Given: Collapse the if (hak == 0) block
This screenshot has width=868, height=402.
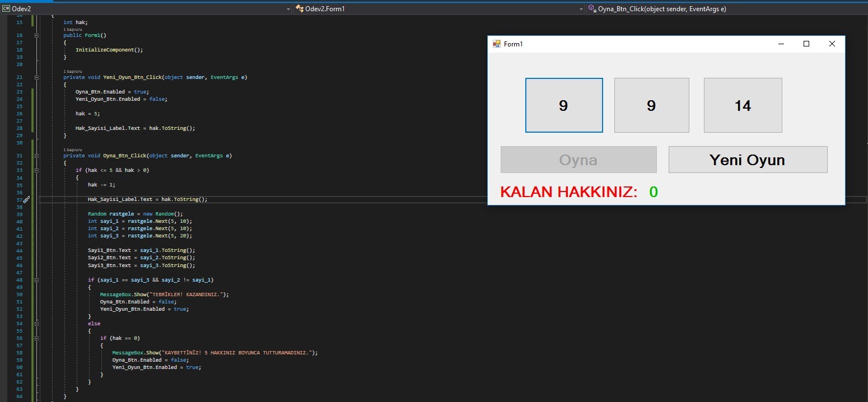Looking at the screenshot, I should click(x=37, y=338).
